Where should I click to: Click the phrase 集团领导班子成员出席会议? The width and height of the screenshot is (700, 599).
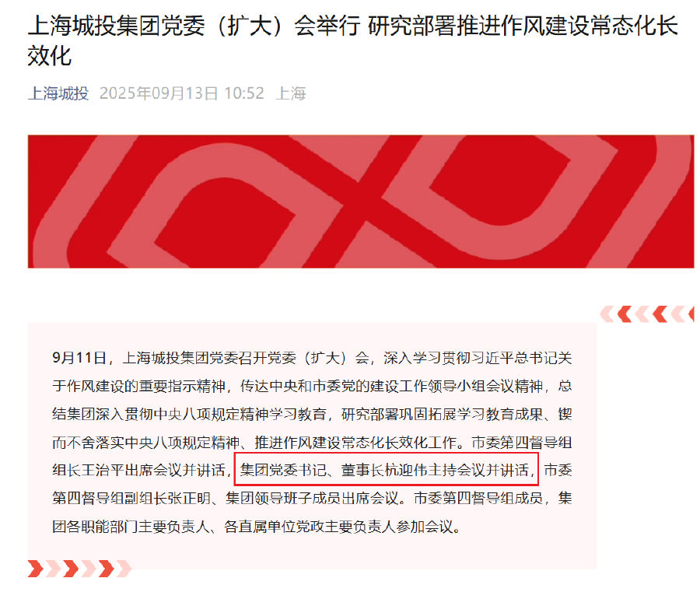(312, 498)
